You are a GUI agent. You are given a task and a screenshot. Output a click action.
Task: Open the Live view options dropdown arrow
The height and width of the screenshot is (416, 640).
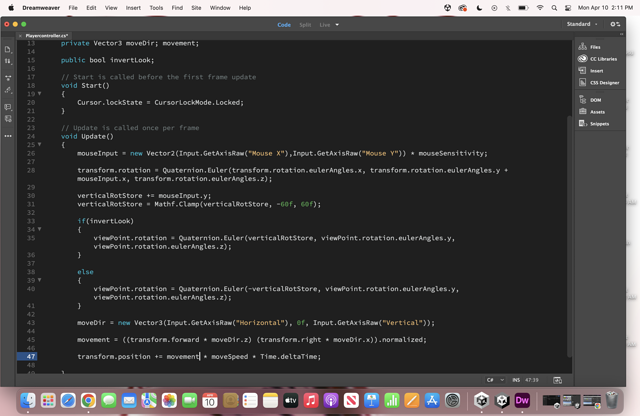337,25
